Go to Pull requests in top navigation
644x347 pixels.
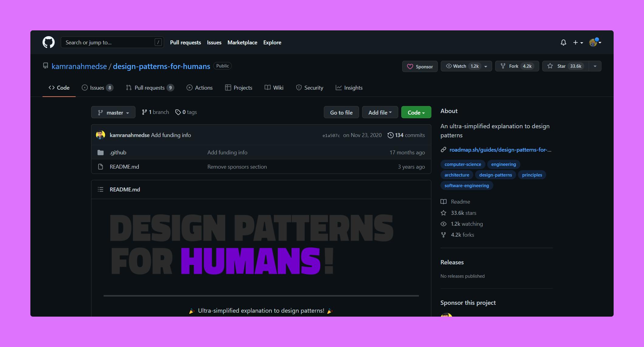click(185, 43)
